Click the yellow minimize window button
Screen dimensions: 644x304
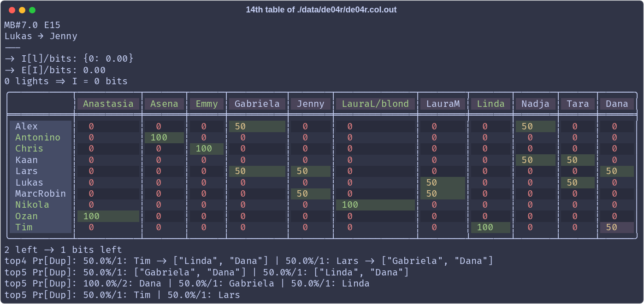click(x=22, y=10)
